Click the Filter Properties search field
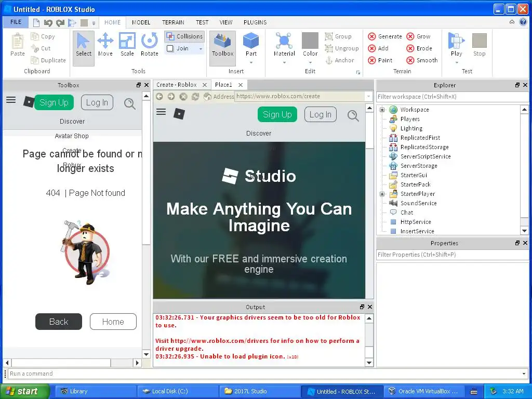 tap(453, 255)
